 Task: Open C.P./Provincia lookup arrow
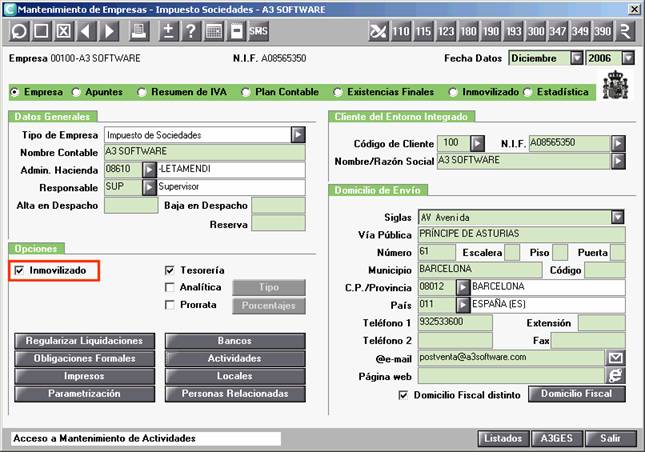click(463, 287)
